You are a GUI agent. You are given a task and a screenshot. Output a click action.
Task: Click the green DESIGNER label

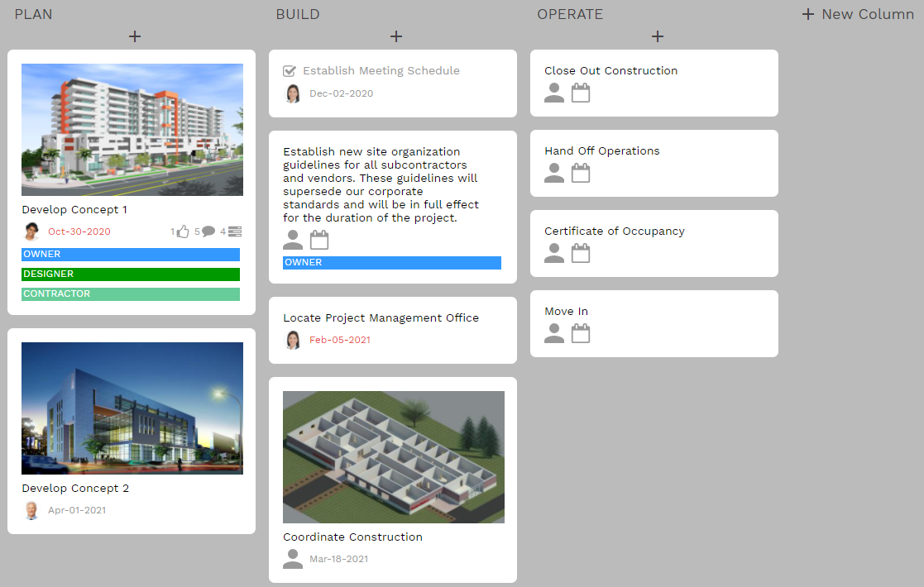pyautogui.click(x=130, y=274)
